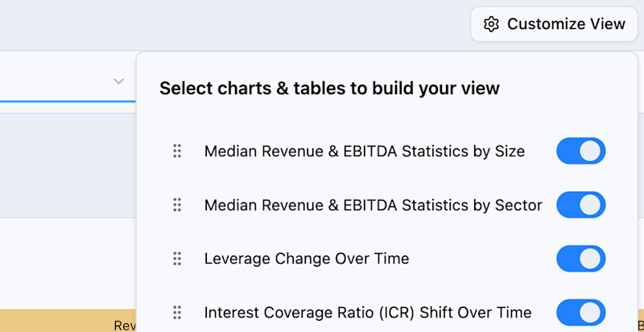
Task: Click the drag handle for Statistics by Sector
Action: (x=177, y=205)
